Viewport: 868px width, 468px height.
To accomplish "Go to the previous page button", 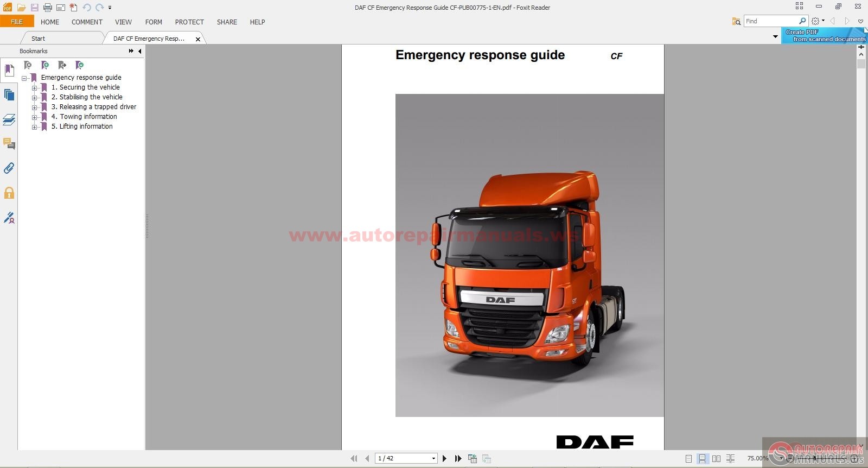I will (367, 459).
